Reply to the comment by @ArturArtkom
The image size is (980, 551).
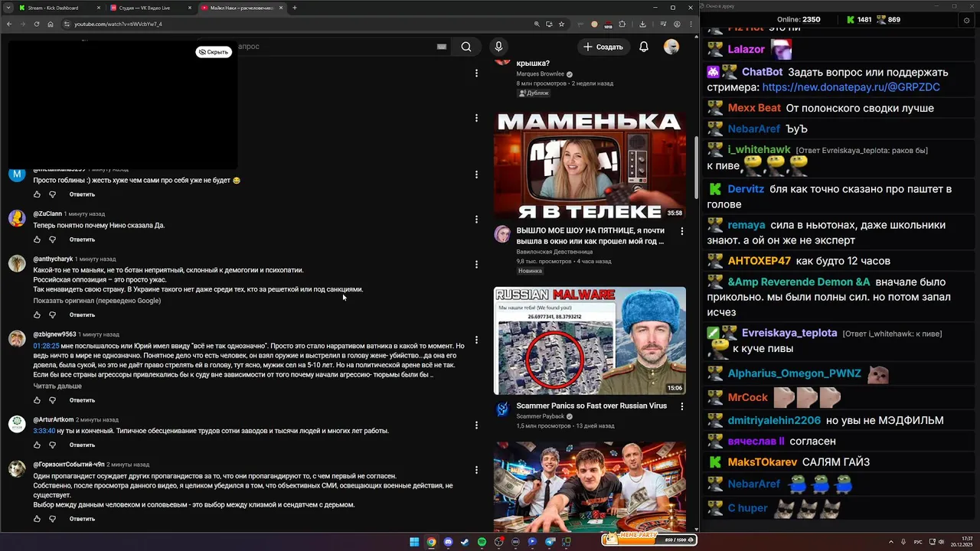(82, 445)
